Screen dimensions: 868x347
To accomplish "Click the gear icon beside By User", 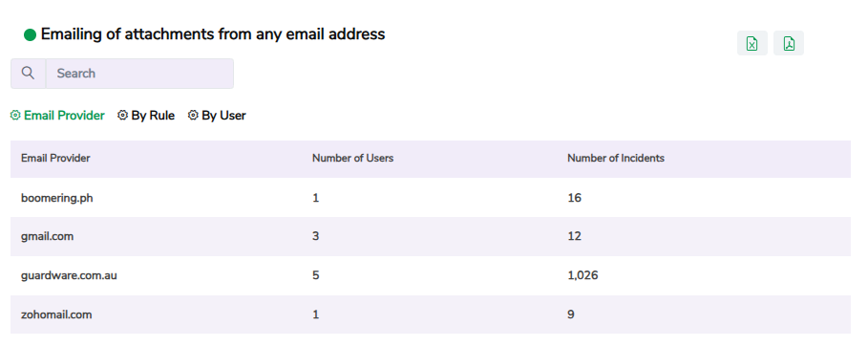I will 193,116.
